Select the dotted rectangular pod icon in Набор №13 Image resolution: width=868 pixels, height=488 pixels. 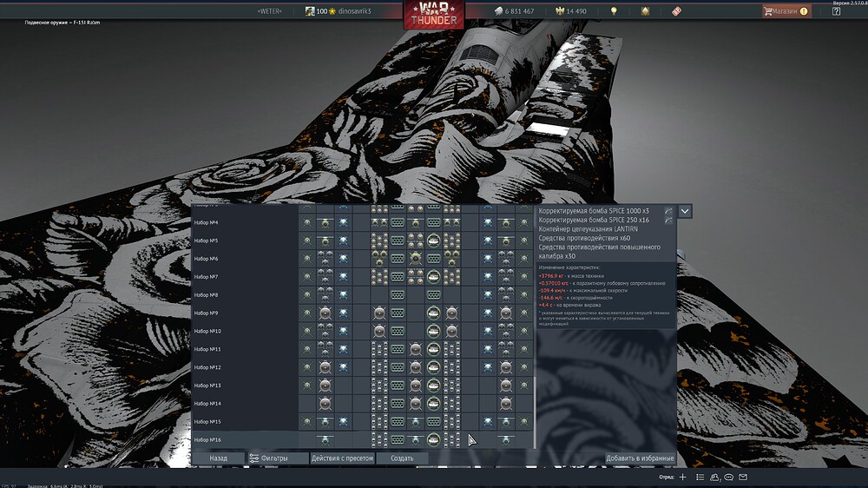(x=398, y=386)
